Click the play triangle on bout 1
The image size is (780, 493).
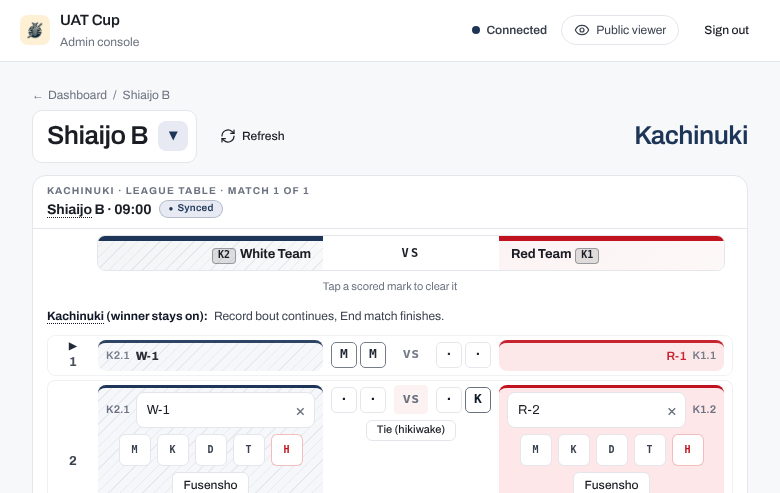click(x=73, y=346)
